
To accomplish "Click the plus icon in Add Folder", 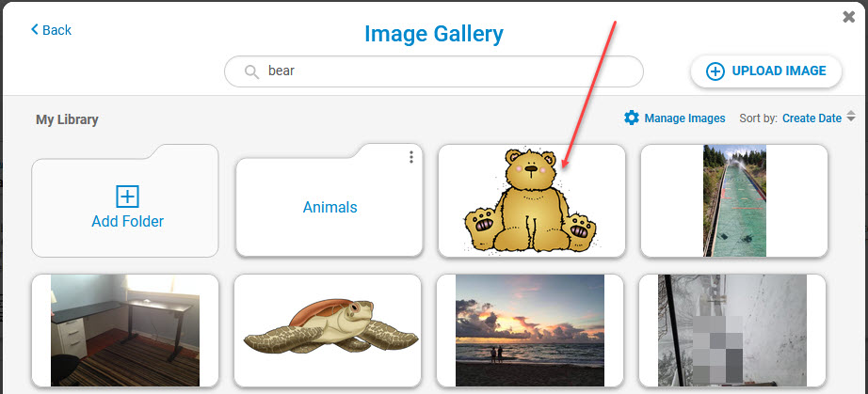I will (127, 196).
